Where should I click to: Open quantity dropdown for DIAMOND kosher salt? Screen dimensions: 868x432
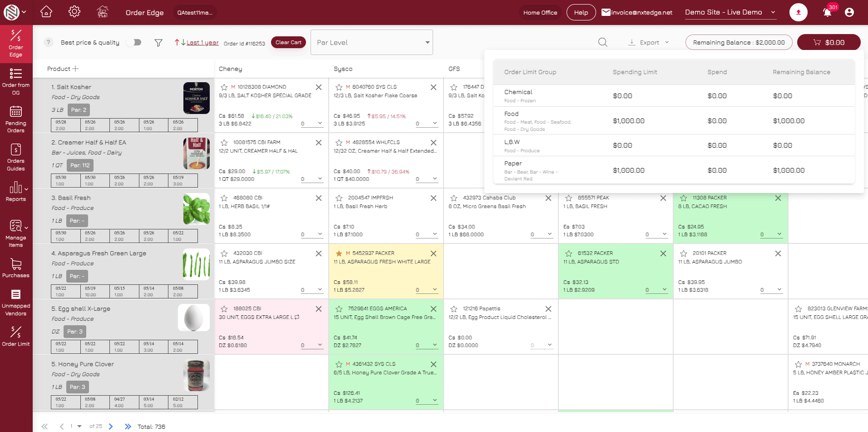312,124
